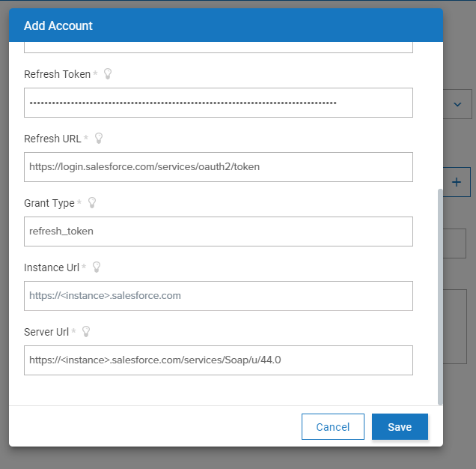This screenshot has height=469, width=476.
Task: Expand the chevron dropdown behind the dialog
Action: [457, 105]
